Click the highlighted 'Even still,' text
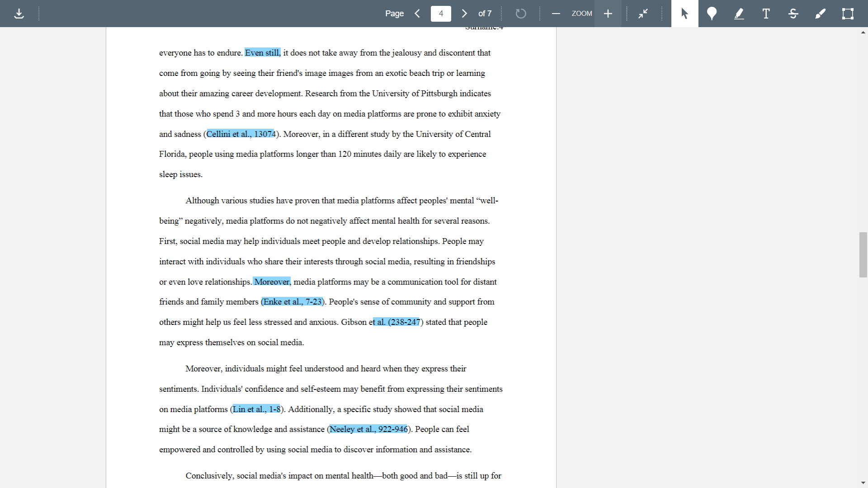868x488 pixels. click(x=263, y=53)
